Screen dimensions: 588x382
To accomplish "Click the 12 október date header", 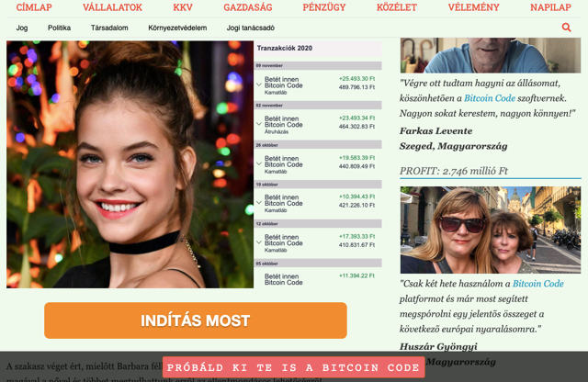I will pos(318,224).
